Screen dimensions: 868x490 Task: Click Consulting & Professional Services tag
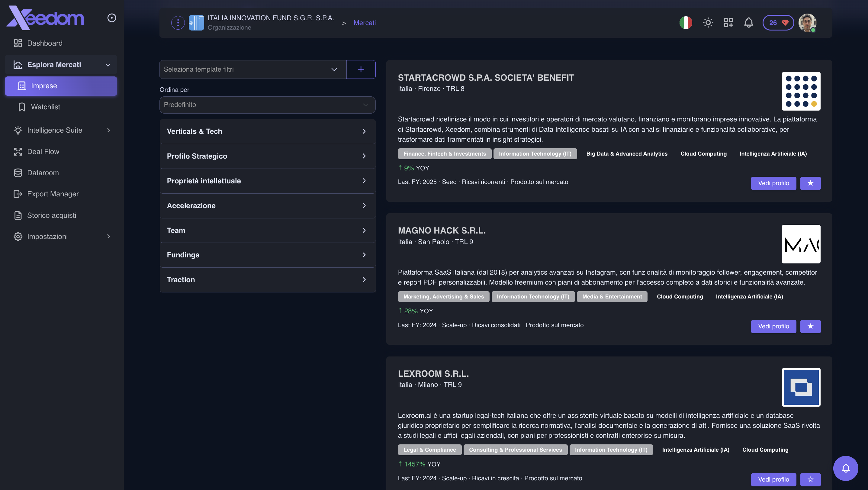pyautogui.click(x=516, y=450)
